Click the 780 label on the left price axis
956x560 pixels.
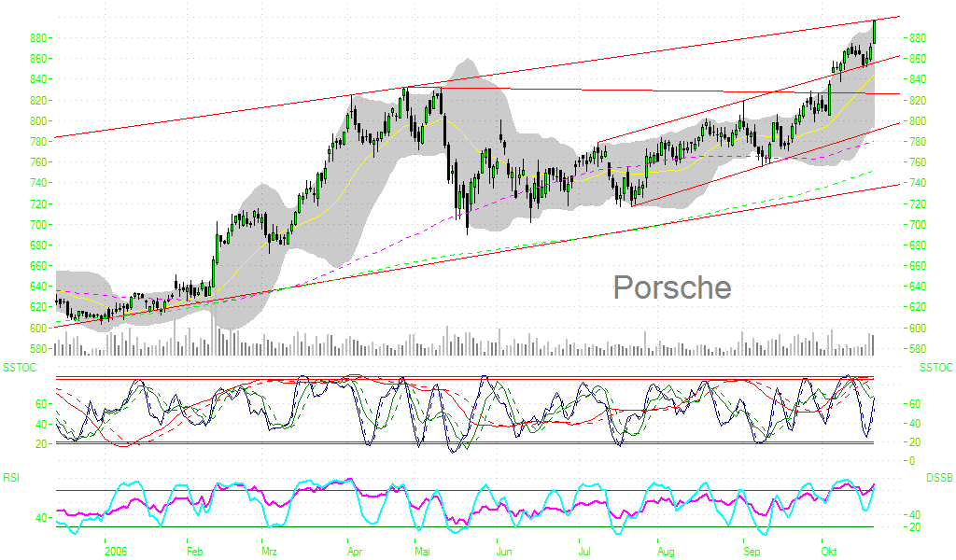point(37,141)
